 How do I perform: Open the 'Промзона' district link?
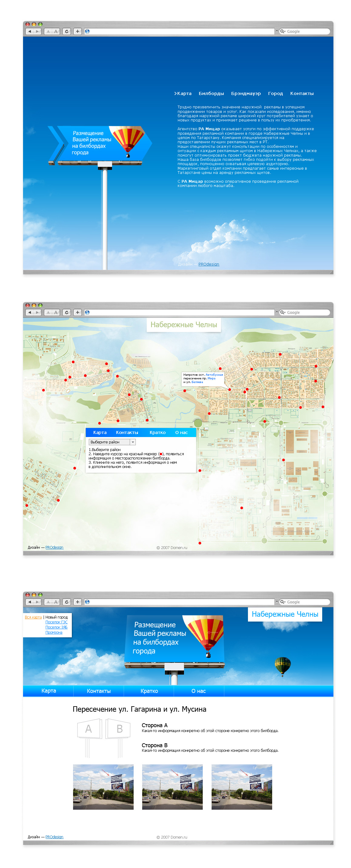point(54,632)
